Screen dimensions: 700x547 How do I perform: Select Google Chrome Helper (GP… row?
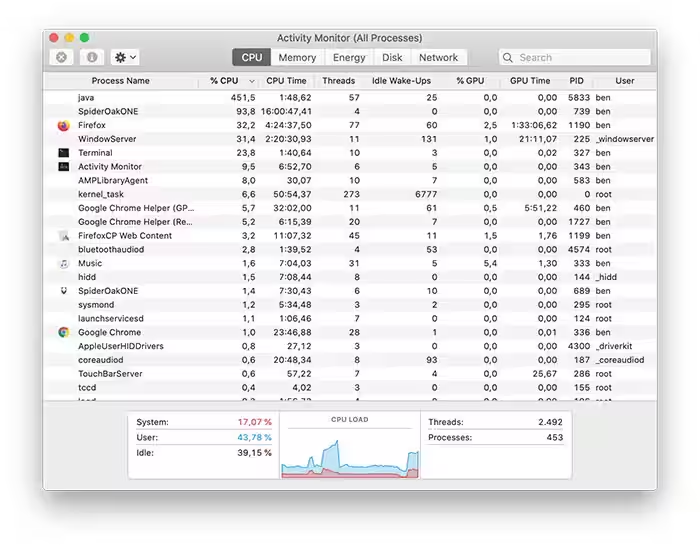coord(350,209)
